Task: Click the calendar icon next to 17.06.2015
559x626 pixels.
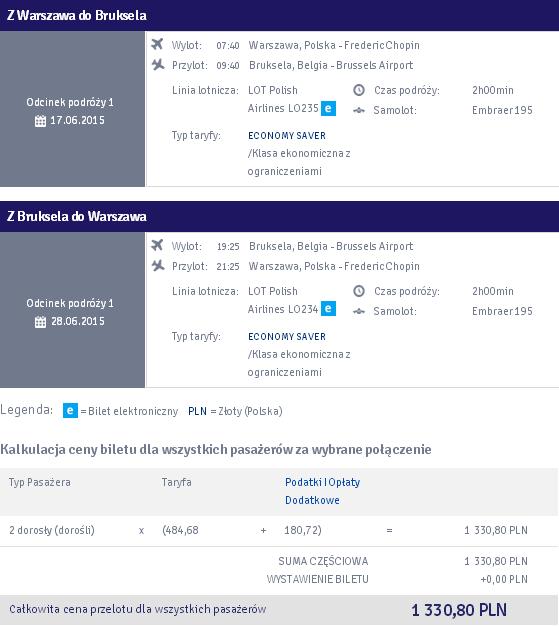Action: point(40,121)
